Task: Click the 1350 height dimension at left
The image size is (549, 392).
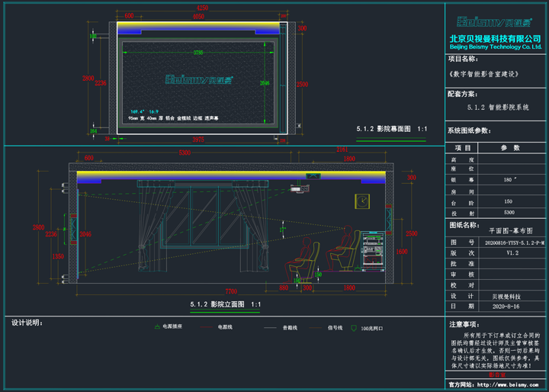Action: (58, 256)
